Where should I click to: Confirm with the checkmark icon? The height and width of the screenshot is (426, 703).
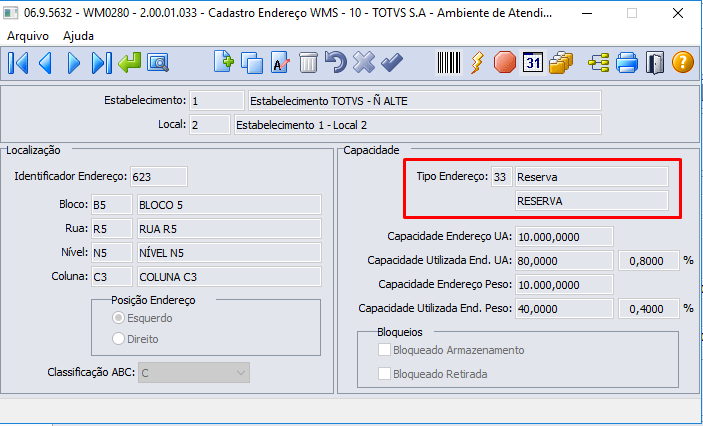click(392, 62)
